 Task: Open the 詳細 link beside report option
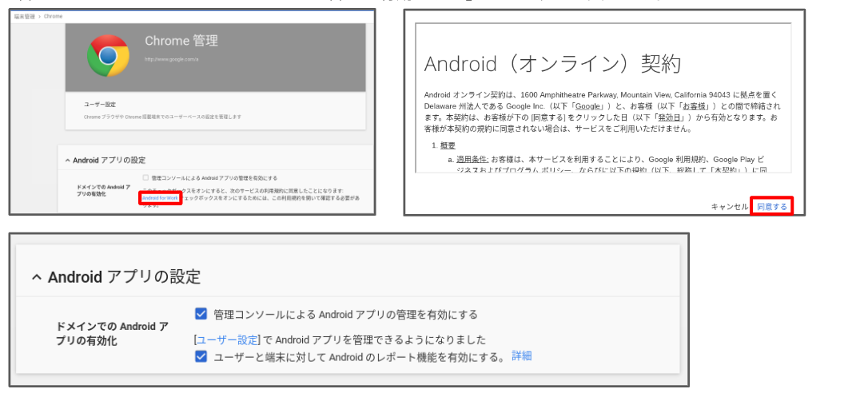tap(521, 355)
